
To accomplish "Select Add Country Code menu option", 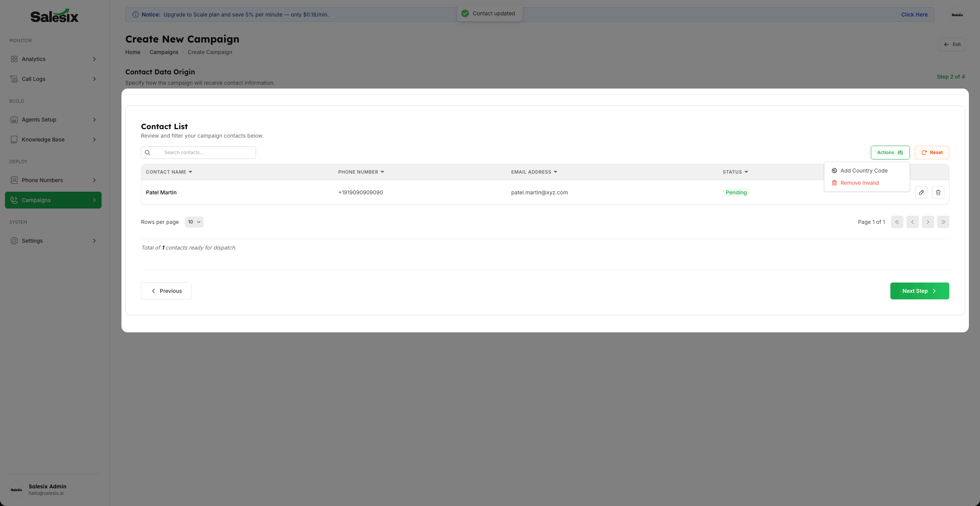I will tap(864, 171).
